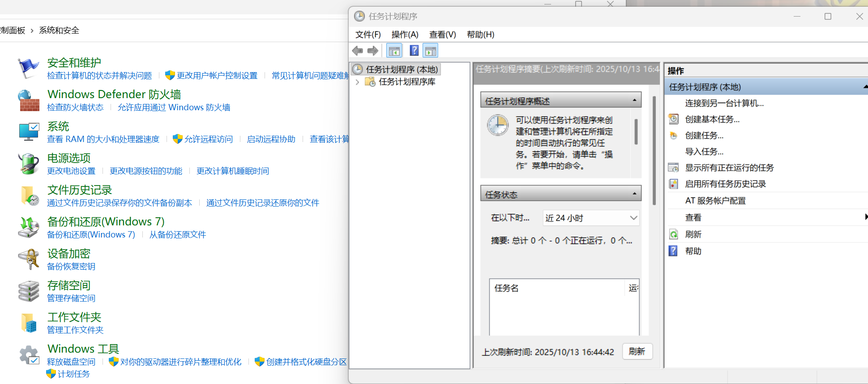The height and width of the screenshot is (384, 868).
Task: Select AT 服务帐户配置 action
Action: [715, 201]
